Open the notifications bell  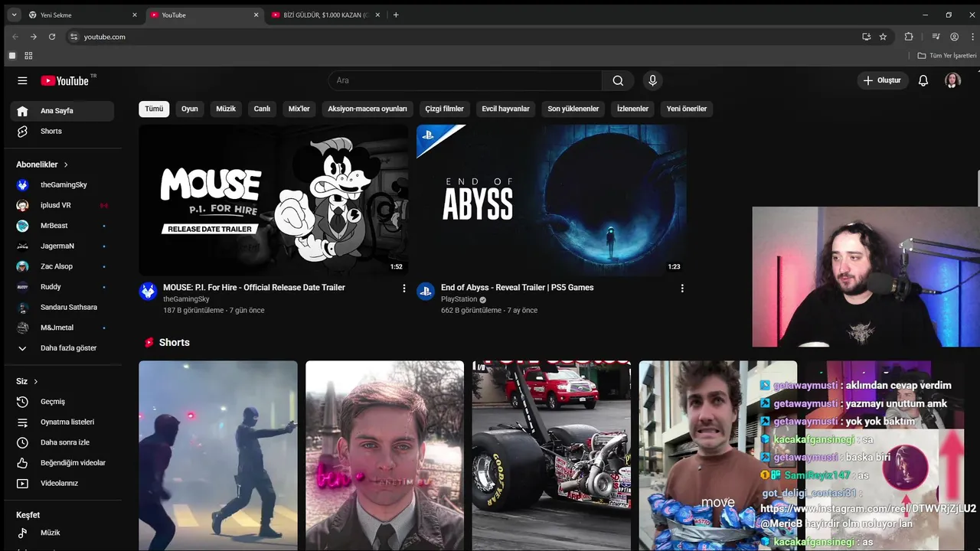(x=923, y=80)
